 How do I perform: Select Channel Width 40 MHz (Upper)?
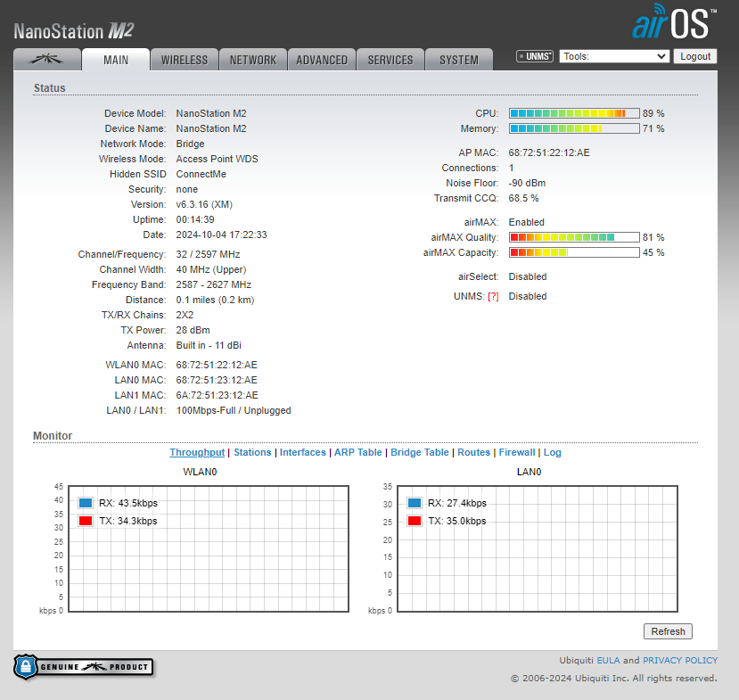pos(211,269)
